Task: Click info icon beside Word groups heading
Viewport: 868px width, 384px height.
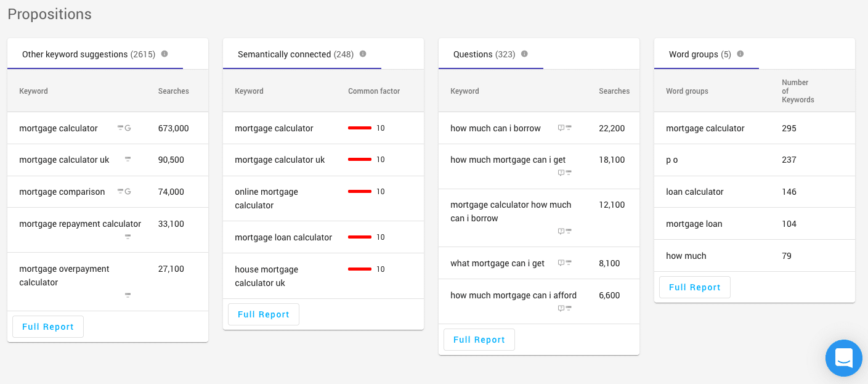Action: point(740,54)
